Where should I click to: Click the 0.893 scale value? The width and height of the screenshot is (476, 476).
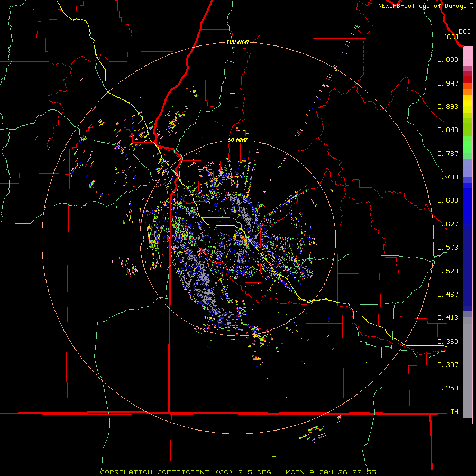click(448, 106)
